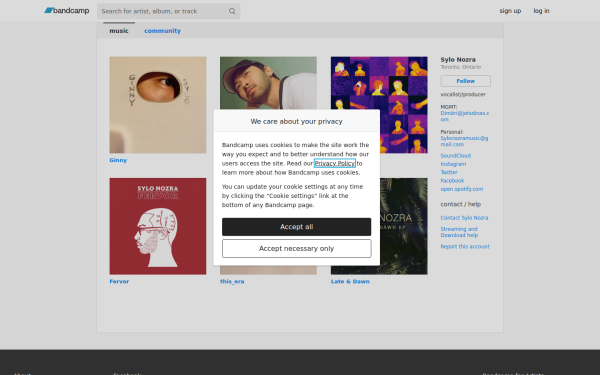The width and height of the screenshot is (600, 375).
Task: Click the Accept all button
Action: [297, 227]
